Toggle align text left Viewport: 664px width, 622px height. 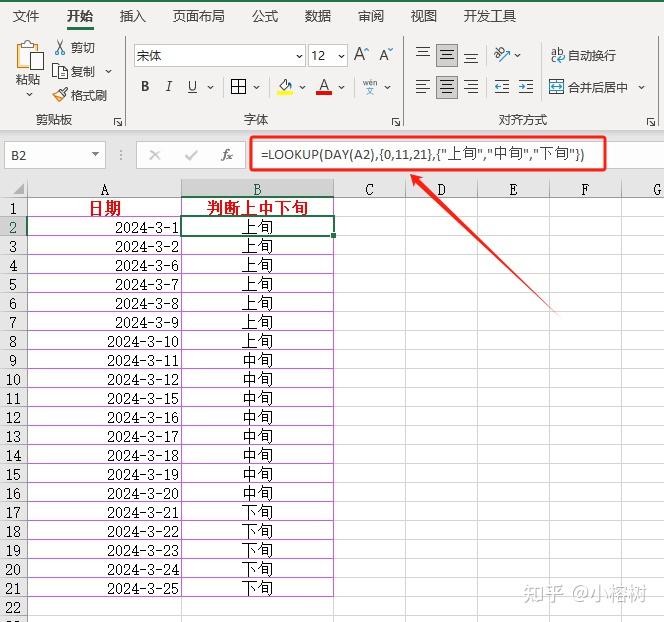423,87
